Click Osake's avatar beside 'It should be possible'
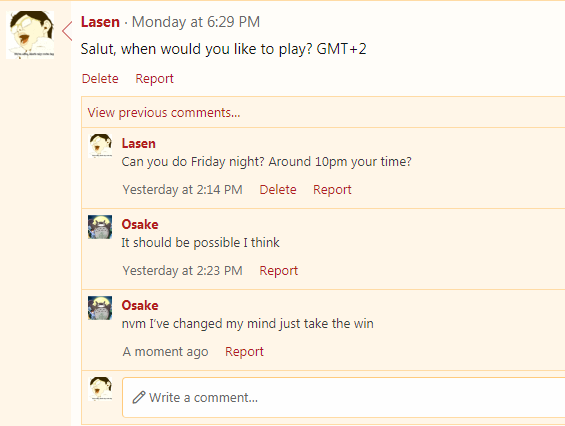 tap(100, 227)
